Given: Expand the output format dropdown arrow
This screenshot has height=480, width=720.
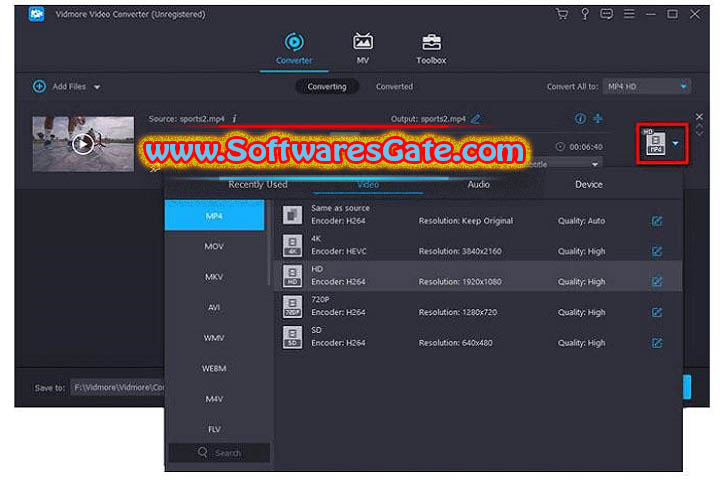Looking at the screenshot, I should [675, 143].
